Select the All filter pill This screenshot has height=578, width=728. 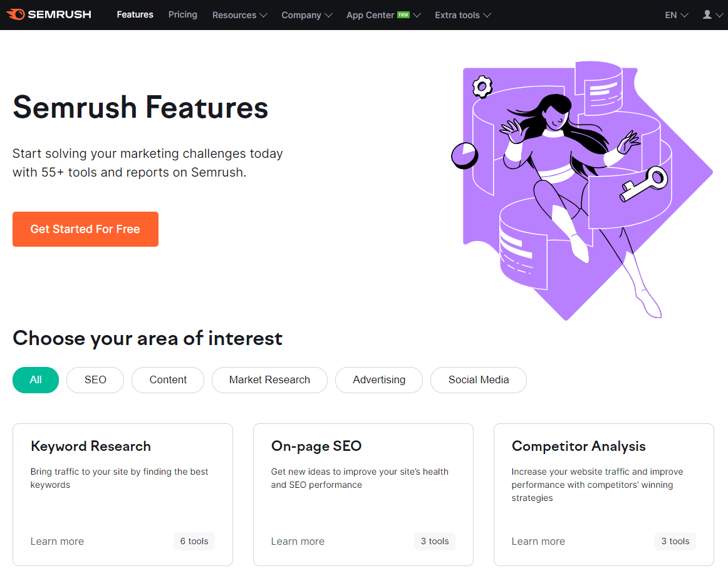[36, 379]
